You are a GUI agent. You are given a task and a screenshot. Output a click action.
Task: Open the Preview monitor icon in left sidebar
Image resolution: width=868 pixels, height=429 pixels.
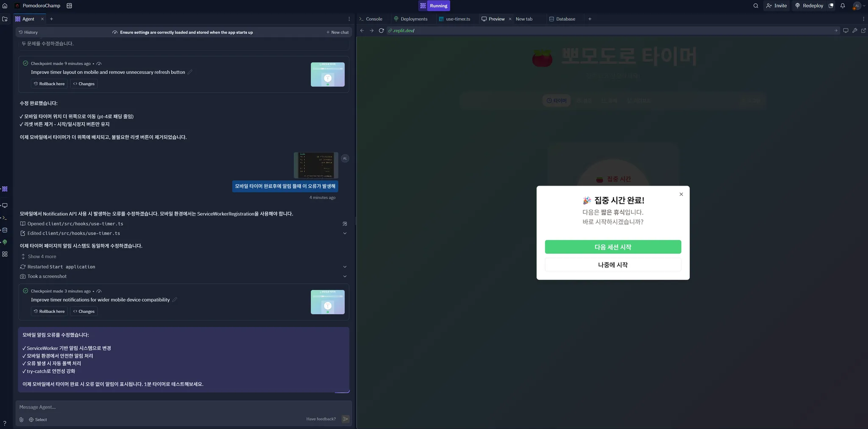point(5,206)
